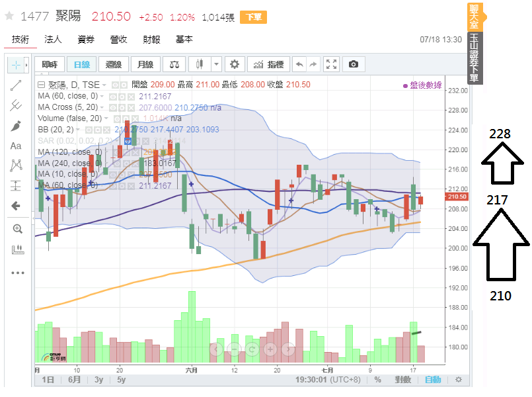This screenshot has height=397, width=532.
Task: Toggle percent % scale
Action: point(377,380)
